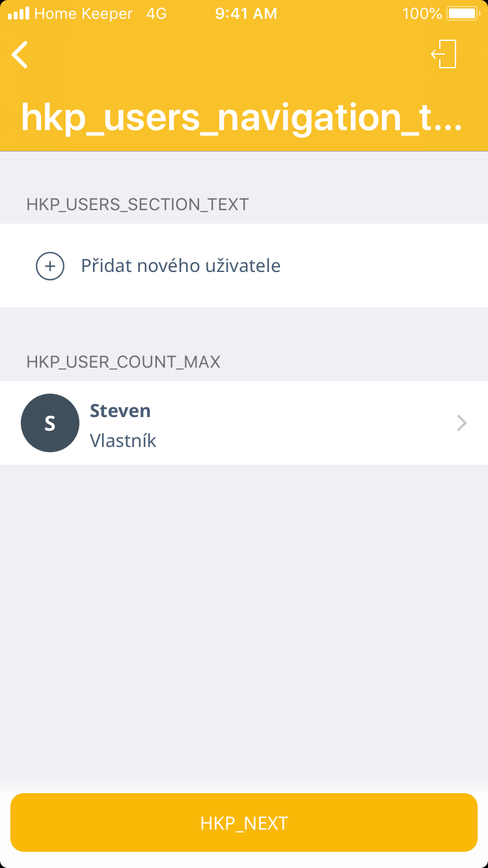Tap the 9:41 AM clock
The height and width of the screenshot is (868, 488).
click(246, 14)
